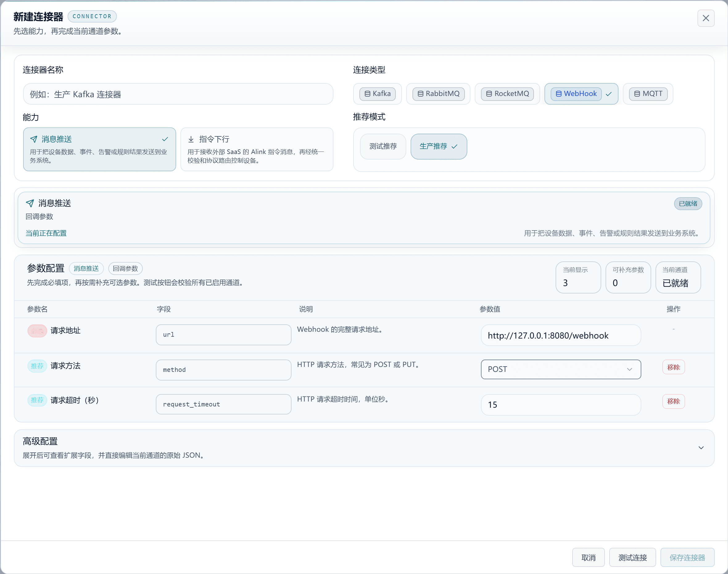Click the 当前正在配置 link text
728x574 pixels.
click(x=46, y=233)
